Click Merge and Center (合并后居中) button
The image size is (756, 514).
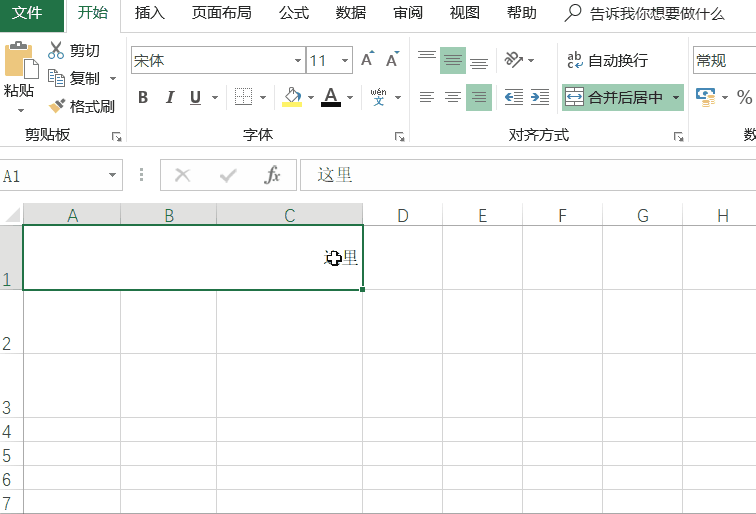(615, 97)
